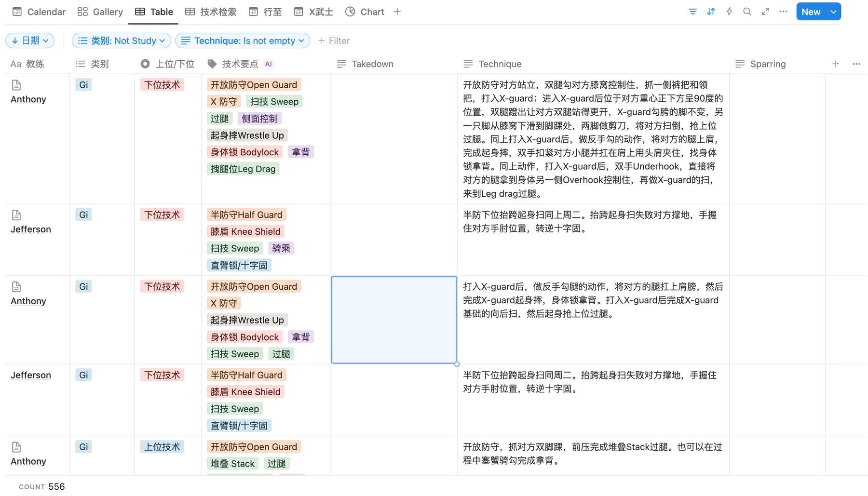868x496 pixels.
Task: Select the Table view tab
Action: click(154, 12)
